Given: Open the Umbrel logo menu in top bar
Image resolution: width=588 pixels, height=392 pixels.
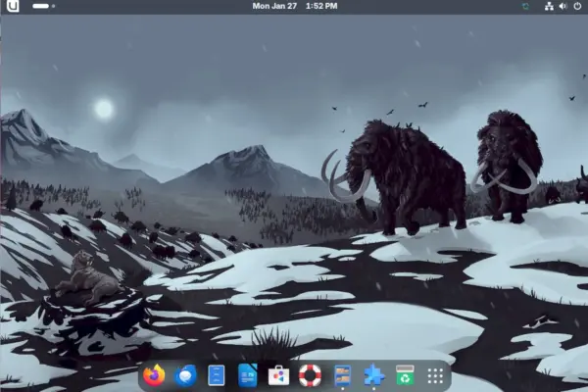Looking at the screenshot, I should pyautogui.click(x=13, y=6).
